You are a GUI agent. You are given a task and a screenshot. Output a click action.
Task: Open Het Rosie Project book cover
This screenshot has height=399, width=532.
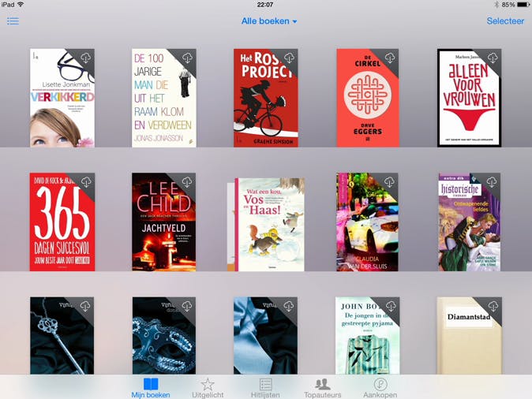click(x=266, y=98)
